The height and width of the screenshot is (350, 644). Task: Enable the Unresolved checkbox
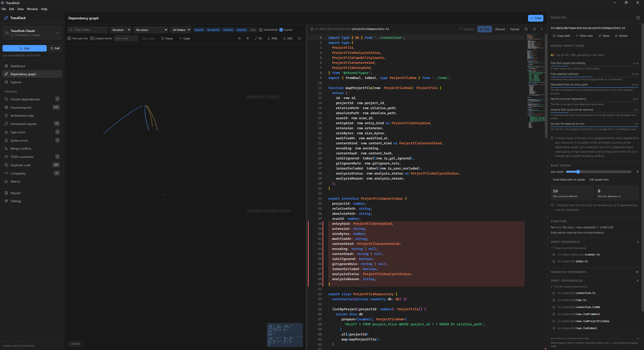261,30
